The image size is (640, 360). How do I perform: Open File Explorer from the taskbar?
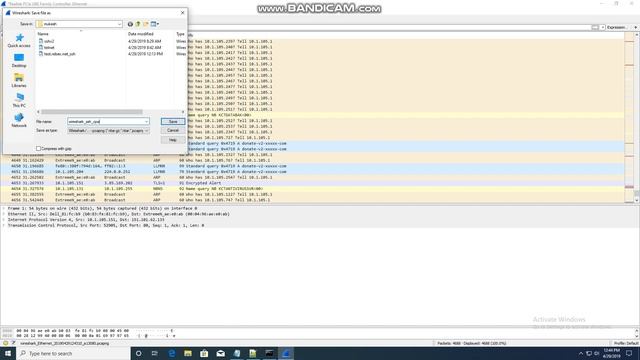(x=188, y=353)
